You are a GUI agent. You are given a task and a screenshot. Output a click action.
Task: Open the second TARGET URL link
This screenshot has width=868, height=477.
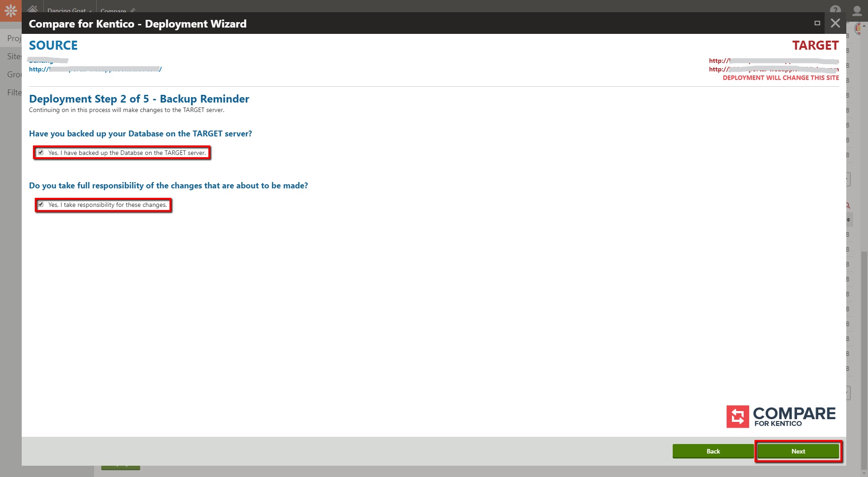pyautogui.click(x=774, y=69)
